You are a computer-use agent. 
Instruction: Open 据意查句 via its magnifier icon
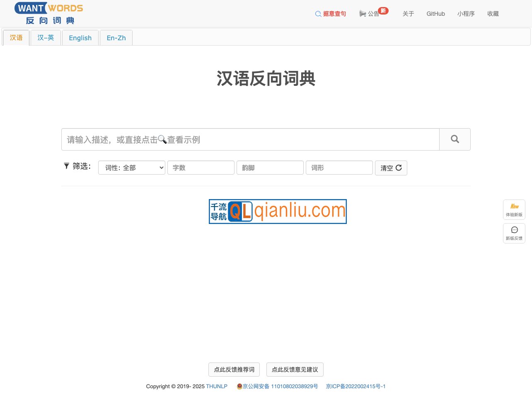317,14
